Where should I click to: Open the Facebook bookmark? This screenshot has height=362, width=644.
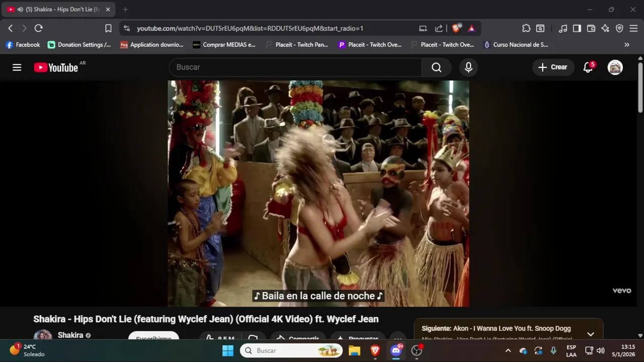(x=23, y=45)
